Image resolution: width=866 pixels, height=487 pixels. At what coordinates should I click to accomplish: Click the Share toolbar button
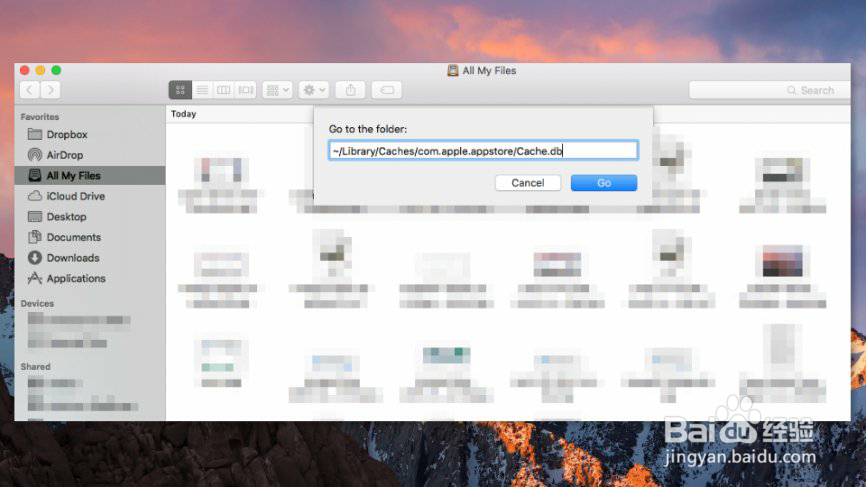click(351, 90)
